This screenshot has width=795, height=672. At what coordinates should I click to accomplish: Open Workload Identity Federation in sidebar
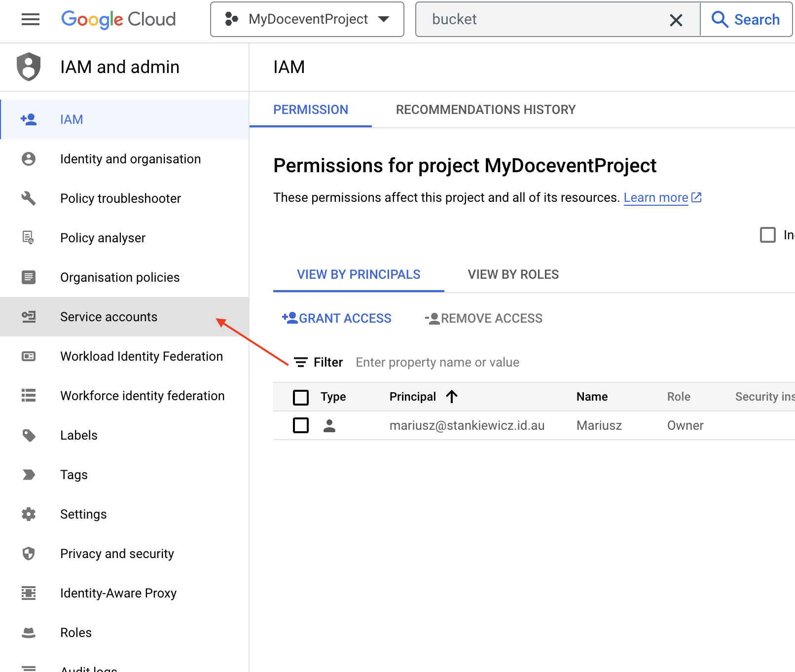tap(141, 356)
